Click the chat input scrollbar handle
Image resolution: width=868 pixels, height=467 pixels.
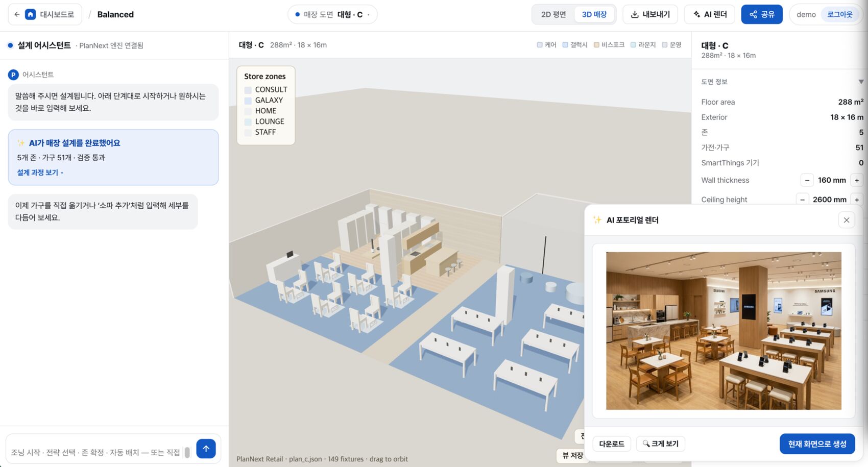[187, 452]
